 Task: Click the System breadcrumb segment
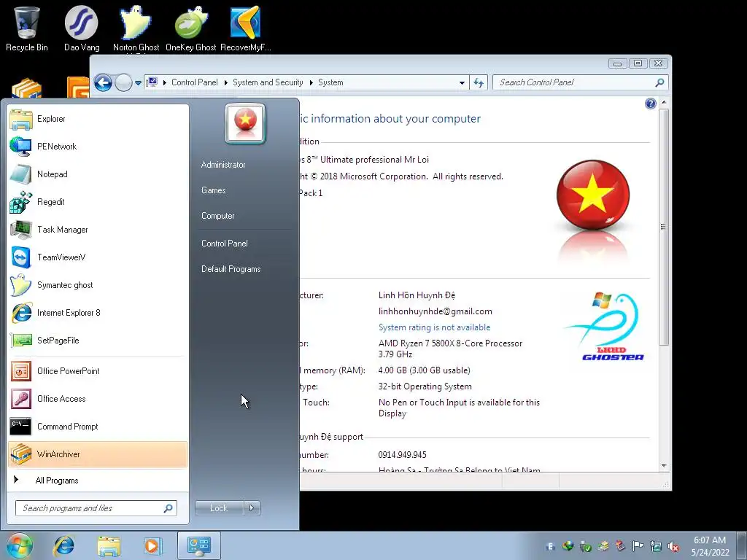330,83
